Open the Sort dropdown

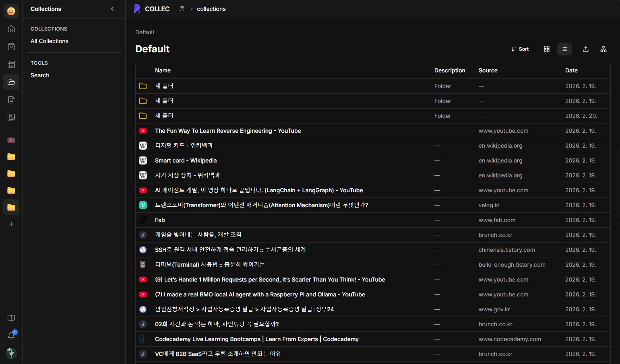pyautogui.click(x=520, y=49)
